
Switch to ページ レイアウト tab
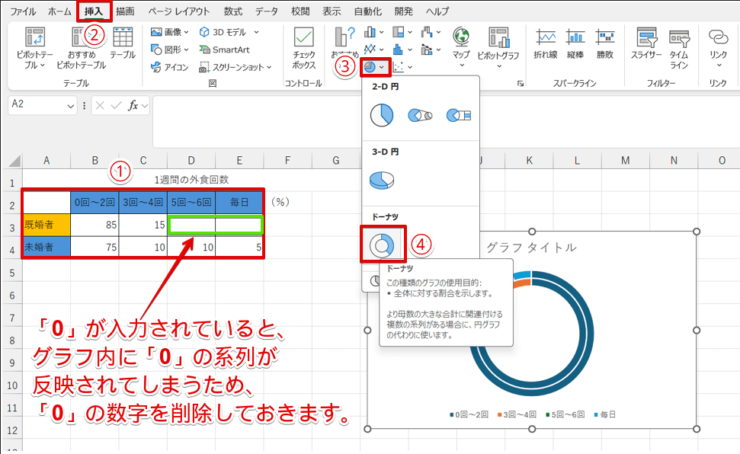click(x=178, y=11)
